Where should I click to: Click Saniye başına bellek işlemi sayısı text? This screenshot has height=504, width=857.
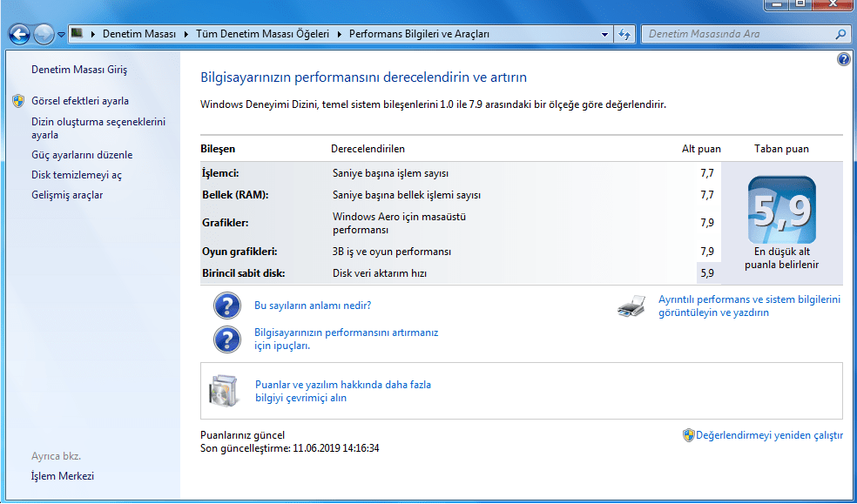[407, 195]
